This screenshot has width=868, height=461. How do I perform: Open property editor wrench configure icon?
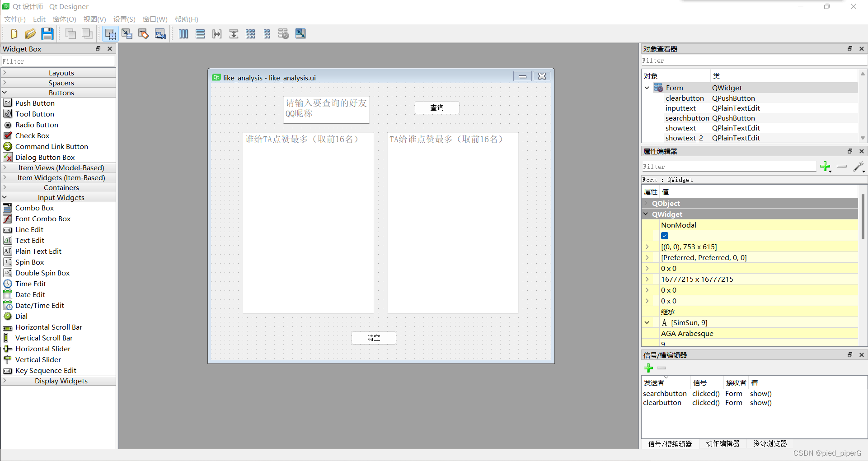pos(859,167)
